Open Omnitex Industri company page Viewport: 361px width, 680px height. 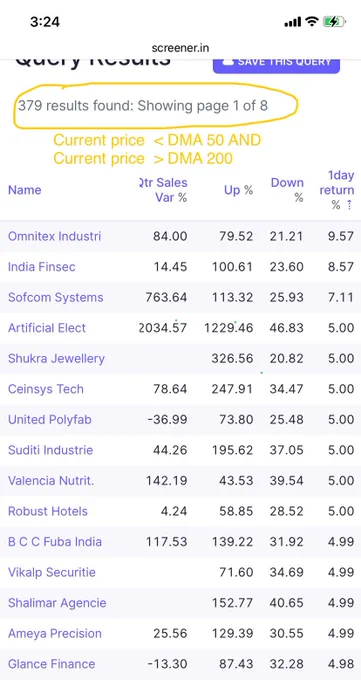54,236
